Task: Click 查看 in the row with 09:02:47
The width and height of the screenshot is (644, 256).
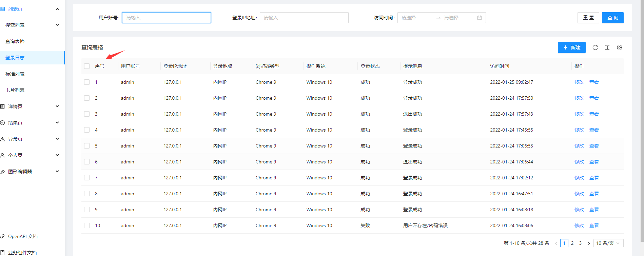Action: point(594,82)
